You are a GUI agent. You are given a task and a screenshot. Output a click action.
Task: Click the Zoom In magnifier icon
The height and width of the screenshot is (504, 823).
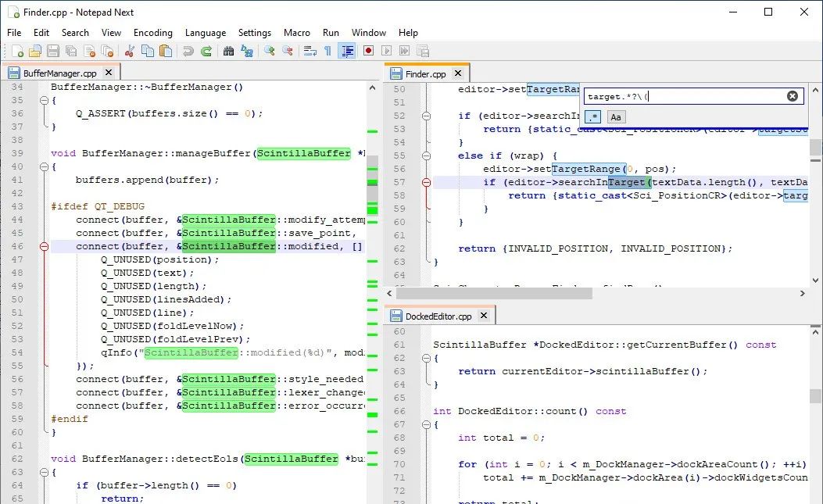click(x=270, y=51)
